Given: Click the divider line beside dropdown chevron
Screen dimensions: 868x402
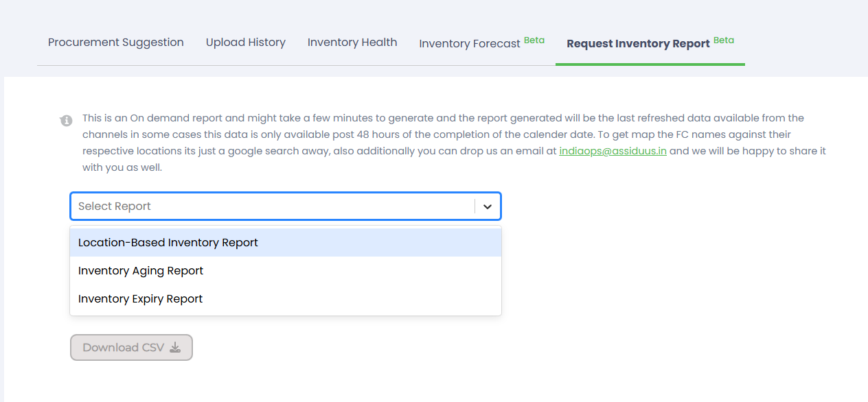Looking at the screenshot, I should tap(475, 206).
